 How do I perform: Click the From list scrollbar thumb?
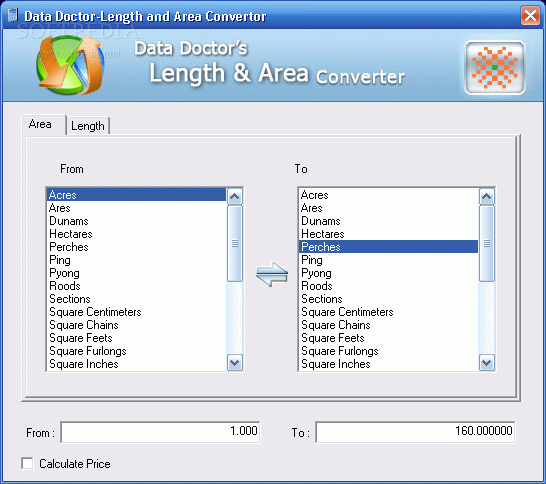click(x=235, y=243)
